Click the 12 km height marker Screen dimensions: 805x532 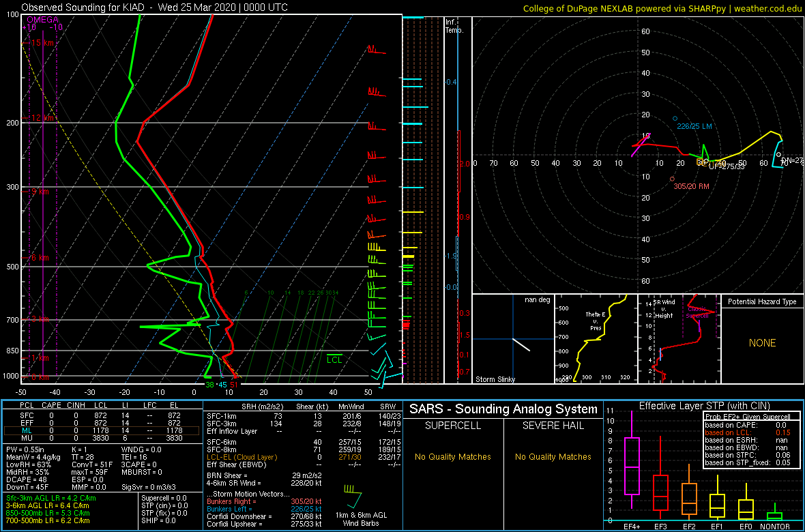[38, 118]
